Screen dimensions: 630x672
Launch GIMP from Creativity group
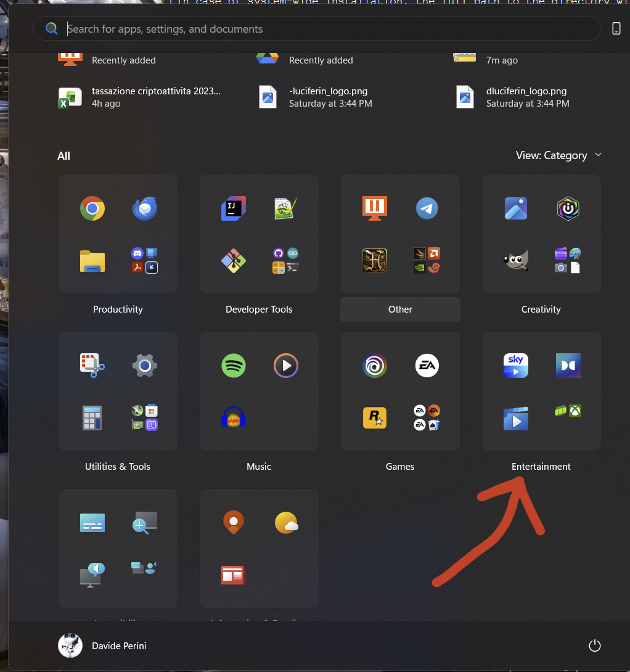515,261
